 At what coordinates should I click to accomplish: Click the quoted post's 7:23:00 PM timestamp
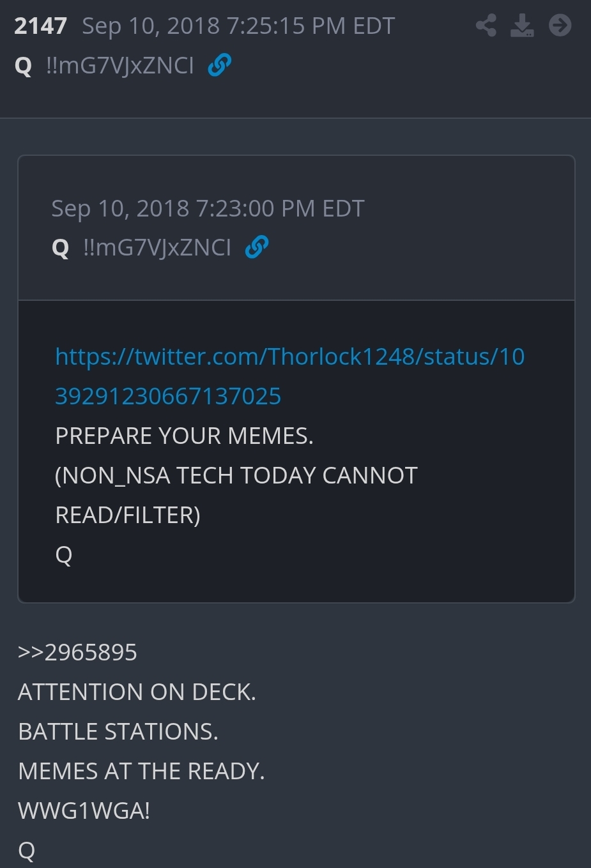[208, 209]
